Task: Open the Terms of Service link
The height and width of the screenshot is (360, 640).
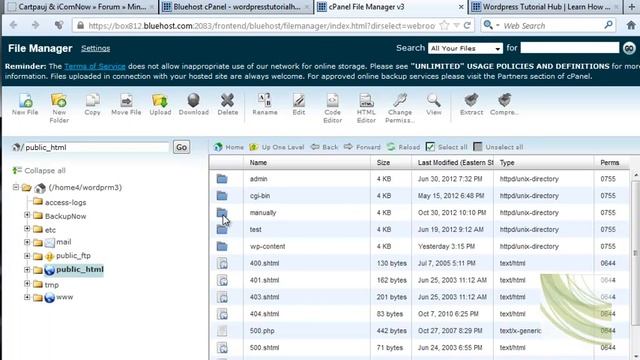Action: coord(95,66)
